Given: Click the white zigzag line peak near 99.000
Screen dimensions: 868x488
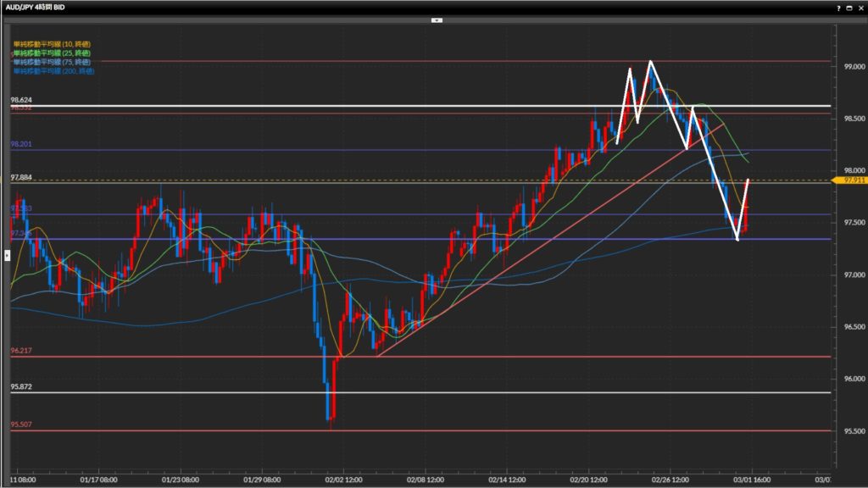Looking at the screenshot, I should (650, 62).
